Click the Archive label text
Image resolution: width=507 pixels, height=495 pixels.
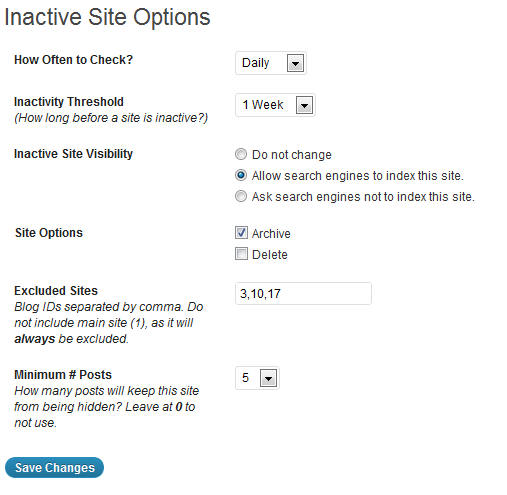click(271, 234)
